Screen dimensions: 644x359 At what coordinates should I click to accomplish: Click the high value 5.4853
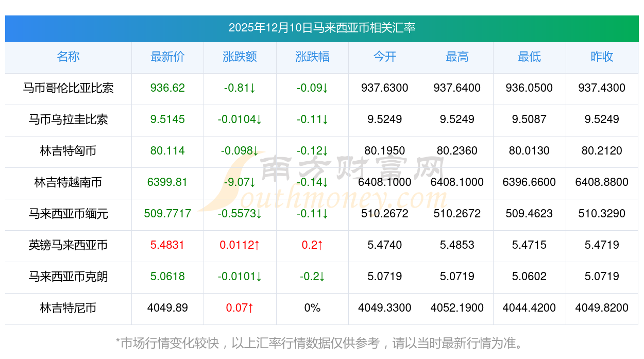457,245
